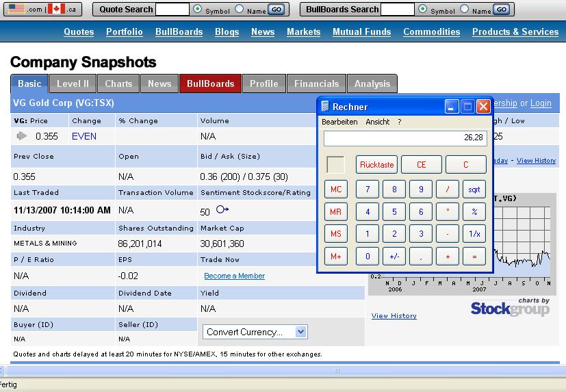Open Blogs in the navigation bar
566x392 pixels.
pos(227,31)
